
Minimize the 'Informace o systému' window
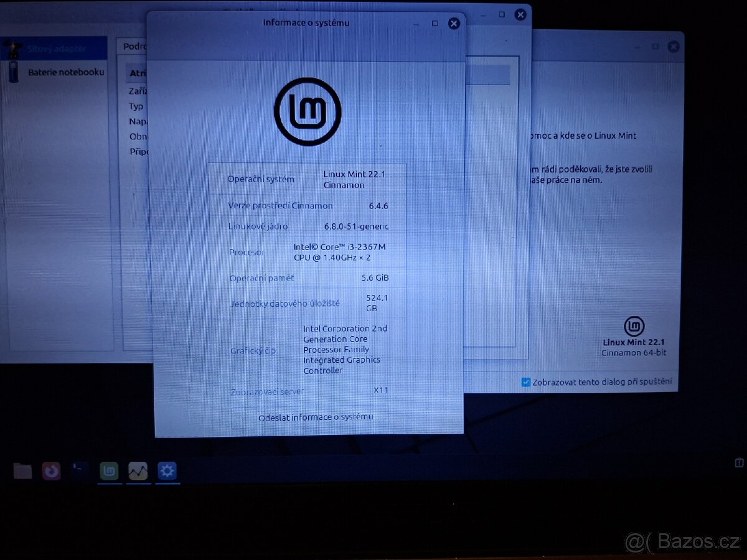pyautogui.click(x=416, y=24)
